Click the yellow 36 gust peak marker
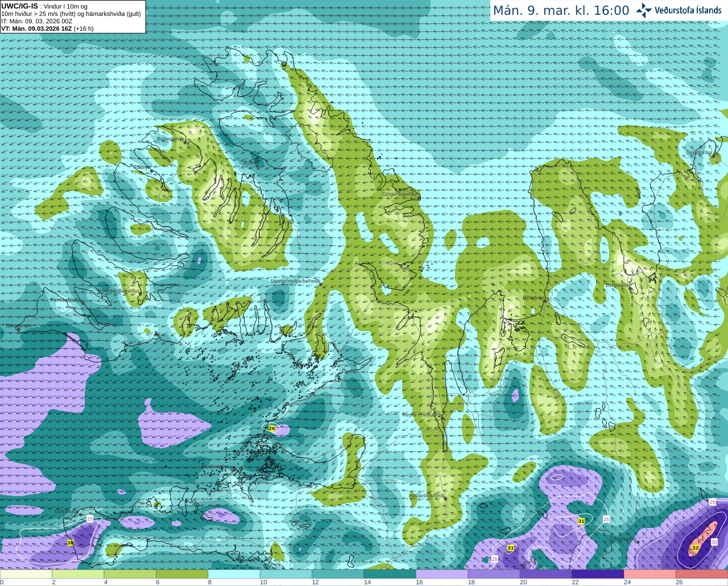This screenshot has width=728, height=586. (x=71, y=543)
